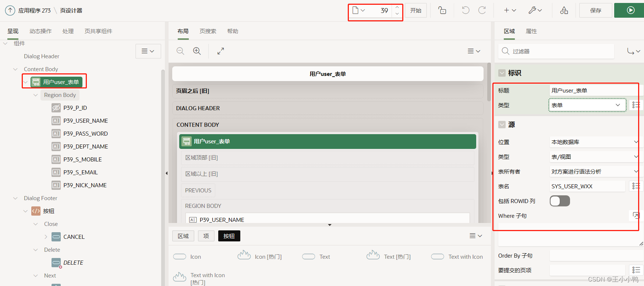
Task: Switch to the 属性 tab
Action: pyautogui.click(x=531, y=31)
